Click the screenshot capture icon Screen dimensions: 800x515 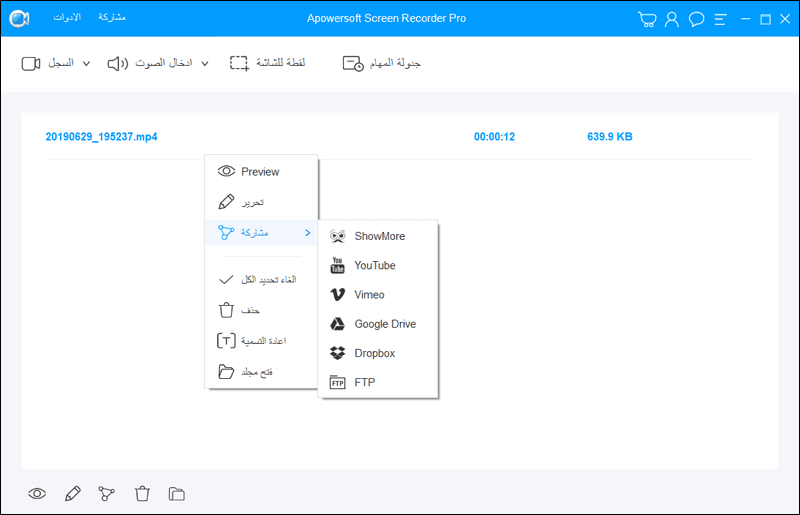click(239, 63)
